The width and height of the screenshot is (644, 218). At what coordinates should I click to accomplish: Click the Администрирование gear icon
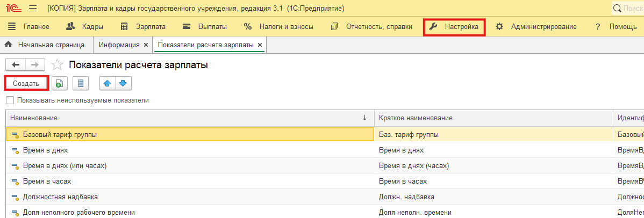(x=499, y=27)
